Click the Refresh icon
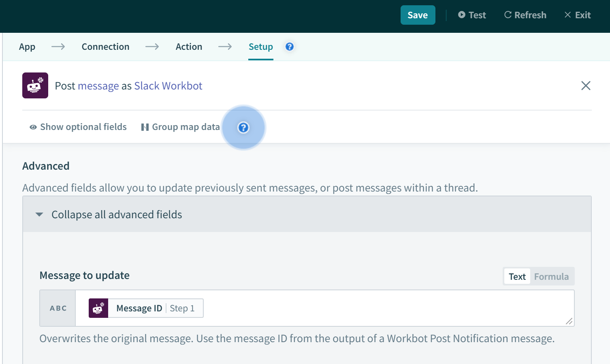Screen dimensions: 610x364 tap(508, 15)
